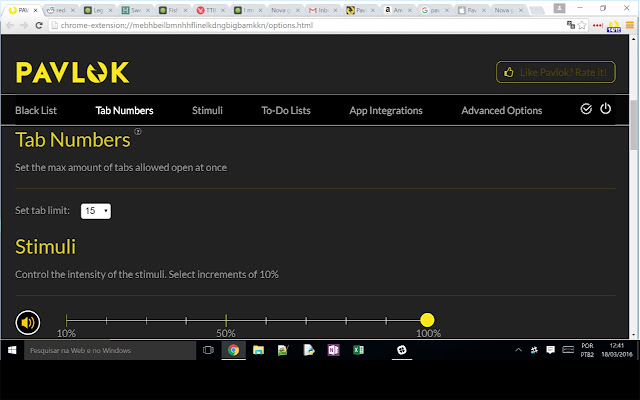Click the power icon in navigation bar
Viewport: 640px width, 400px height.
coord(605,109)
